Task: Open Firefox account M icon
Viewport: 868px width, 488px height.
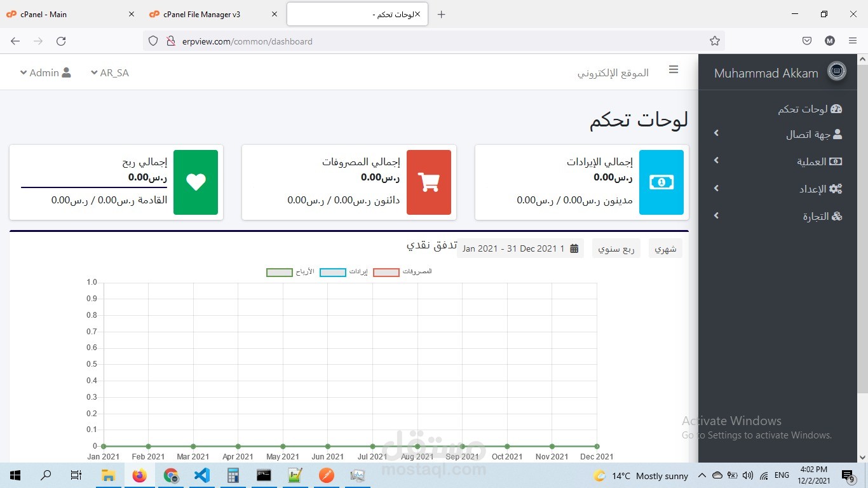Action: pos(830,41)
